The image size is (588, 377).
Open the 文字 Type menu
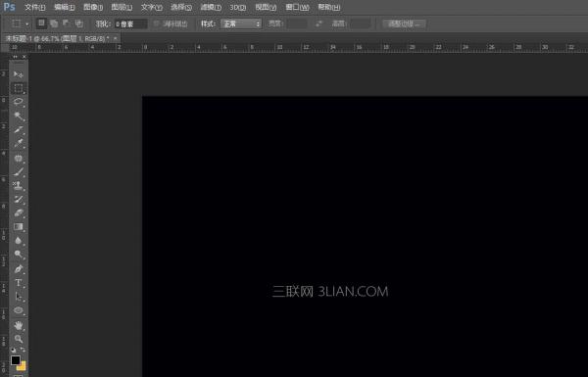[x=152, y=7]
